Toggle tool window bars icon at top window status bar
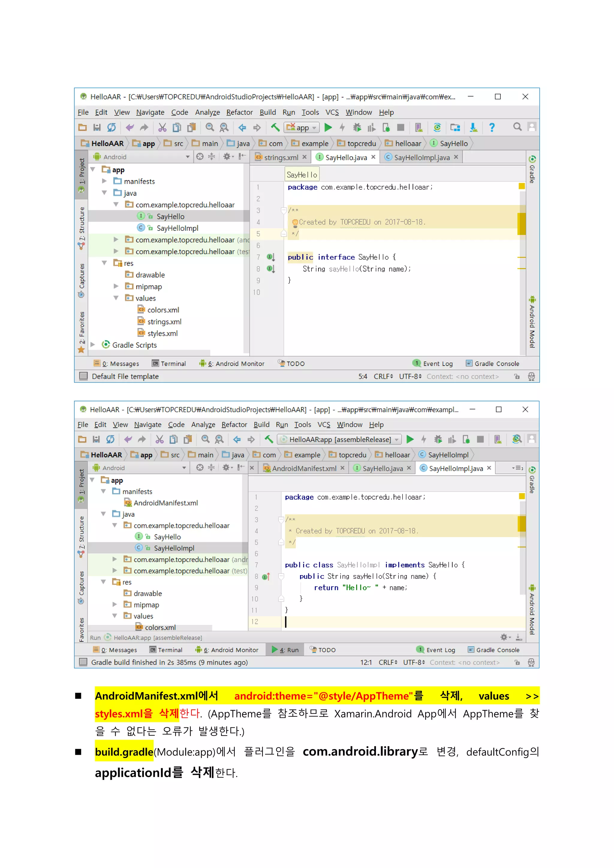The image size is (614, 868). click(x=83, y=376)
